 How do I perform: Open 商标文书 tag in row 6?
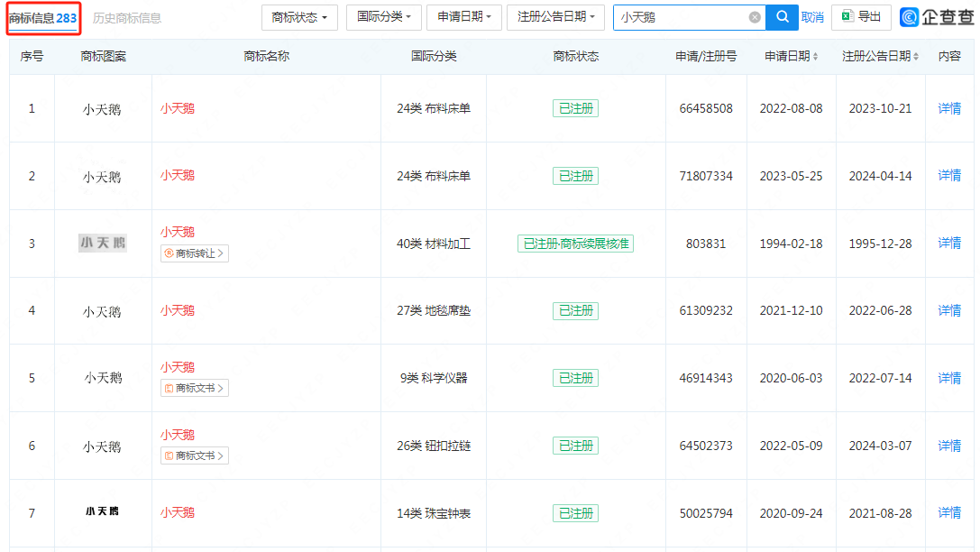[x=195, y=455]
